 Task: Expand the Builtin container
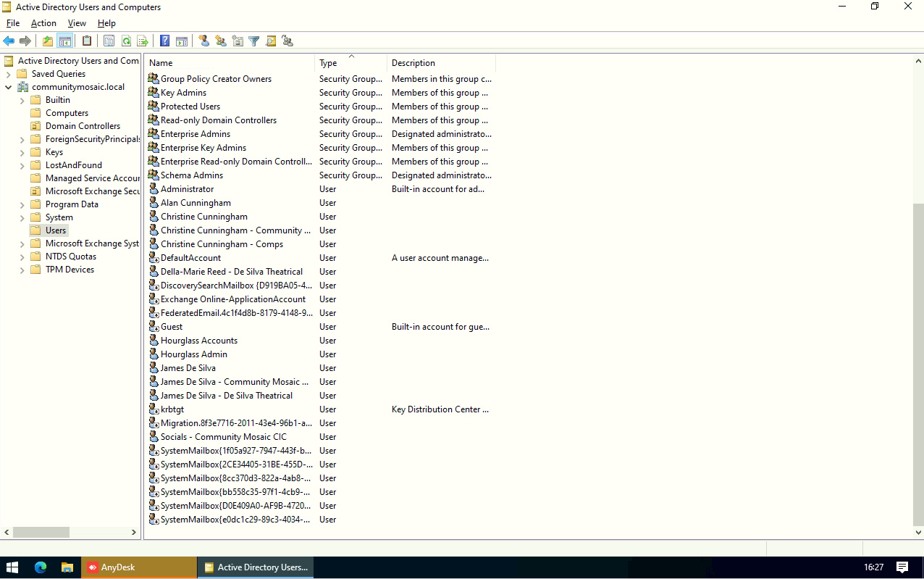[22, 100]
